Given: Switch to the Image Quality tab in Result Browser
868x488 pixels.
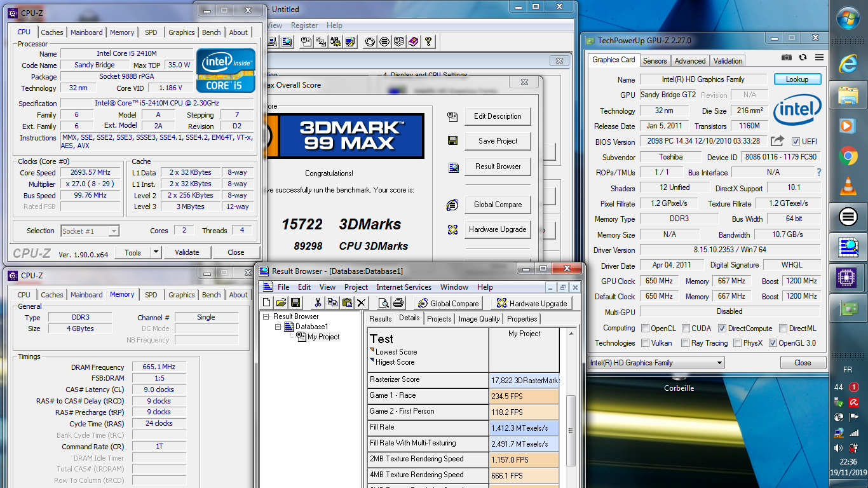Looking at the screenshot, I should [x=479, y=319].
